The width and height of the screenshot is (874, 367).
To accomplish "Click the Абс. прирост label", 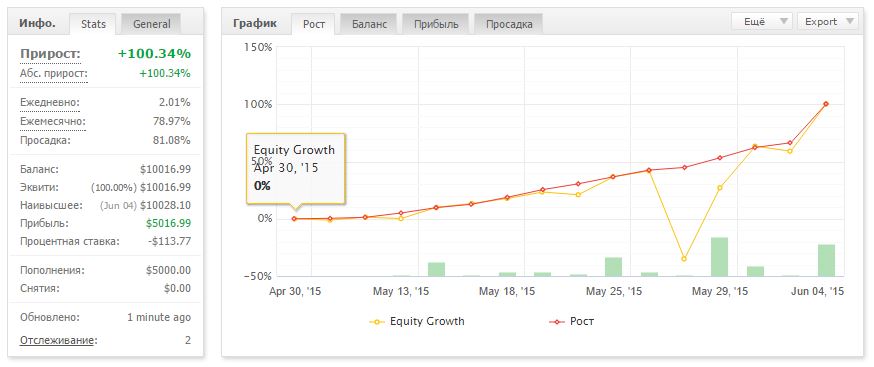I will [x=54, y=74].
